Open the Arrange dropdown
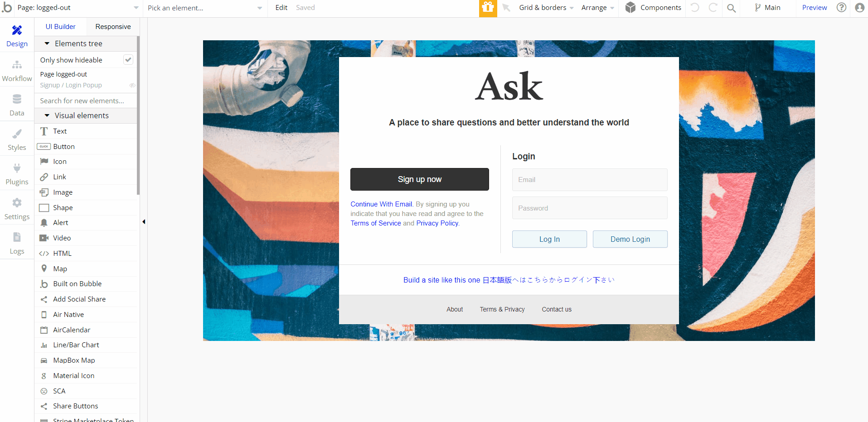This screenshot has width=868, height=422. (x=598, y=8)
